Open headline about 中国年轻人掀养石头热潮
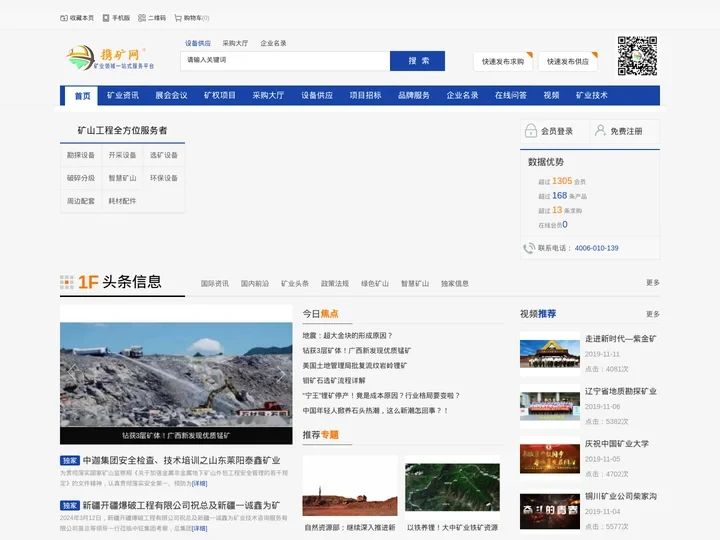The width and height of the screenshot is (720, 540). [375, 411]
